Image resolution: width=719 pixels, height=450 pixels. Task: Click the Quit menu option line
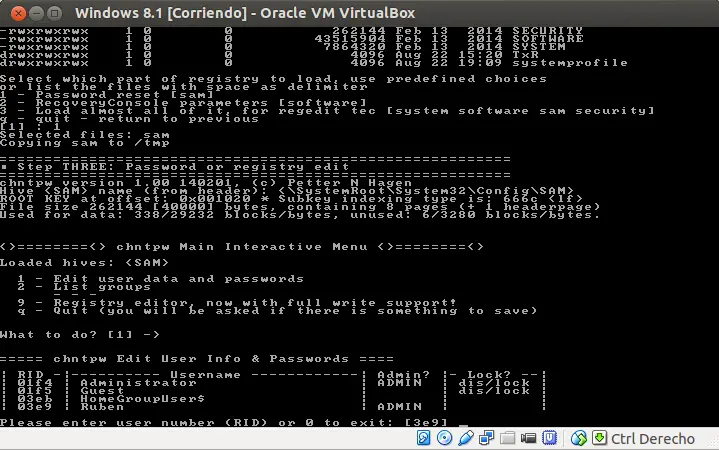click(277, 311)
